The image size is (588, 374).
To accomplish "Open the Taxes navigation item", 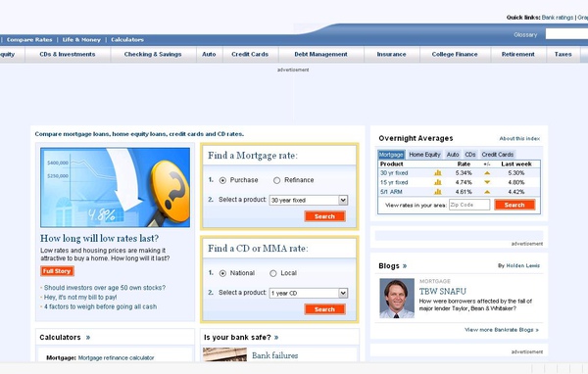I will 563,55.
